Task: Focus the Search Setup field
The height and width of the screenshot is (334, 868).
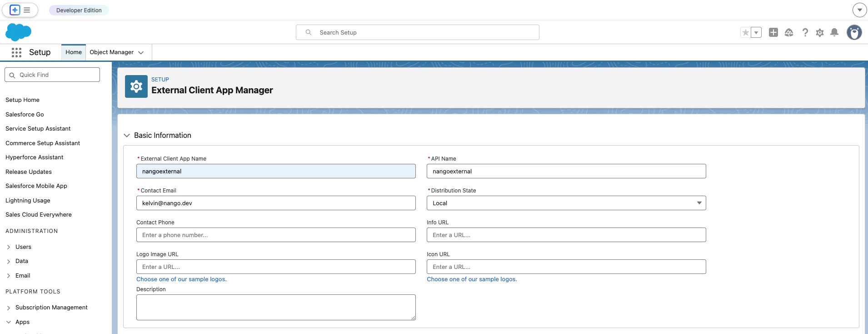Action: [418, 32]
